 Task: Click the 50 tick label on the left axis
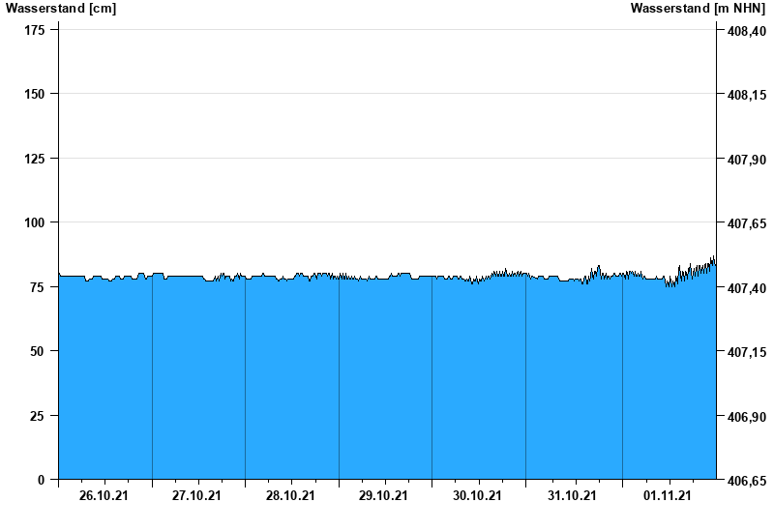[x=38, y=351]
